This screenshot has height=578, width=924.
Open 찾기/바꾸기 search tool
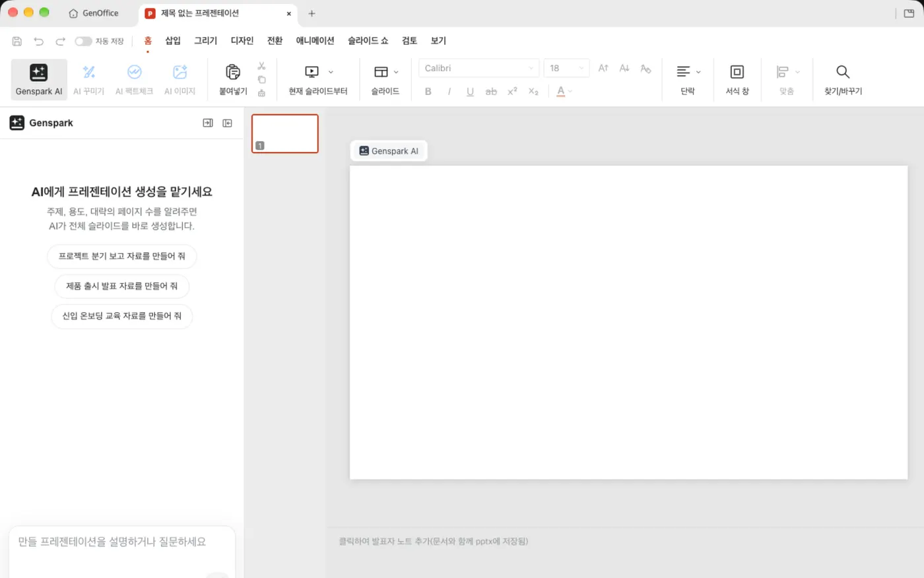[x=843, y=79]
